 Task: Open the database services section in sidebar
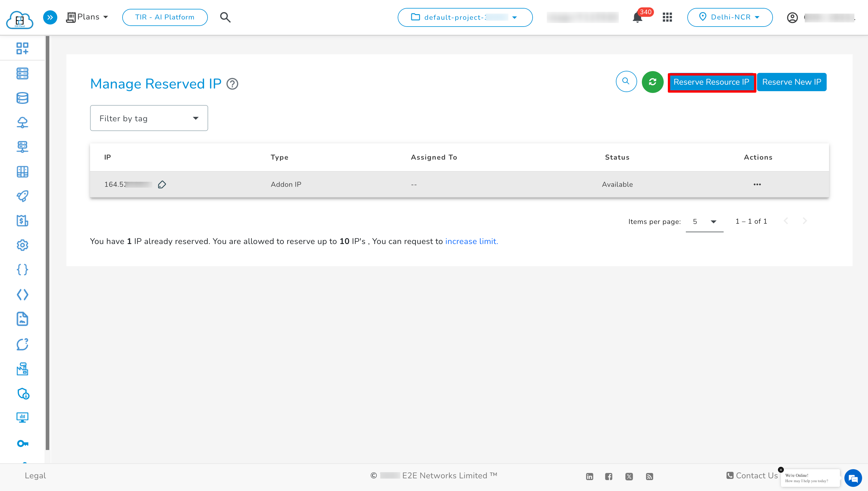coord(22,98)
